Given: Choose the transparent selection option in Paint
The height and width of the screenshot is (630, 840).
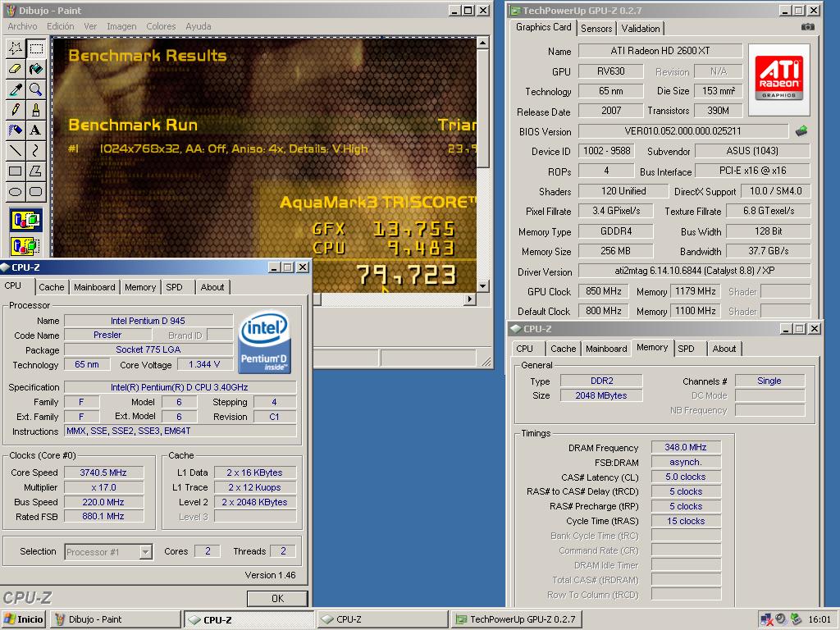Looking at the screenshot, I should pos(25,246).
